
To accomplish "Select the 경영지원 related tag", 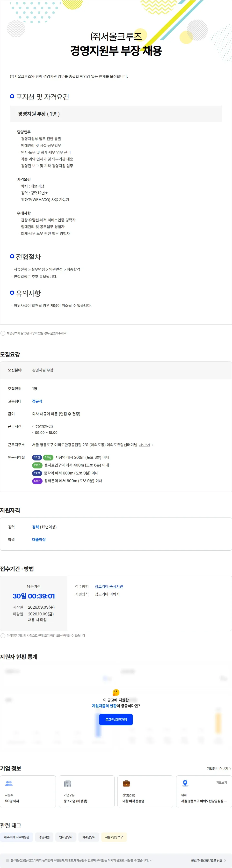I will click(x=44, y=837).
